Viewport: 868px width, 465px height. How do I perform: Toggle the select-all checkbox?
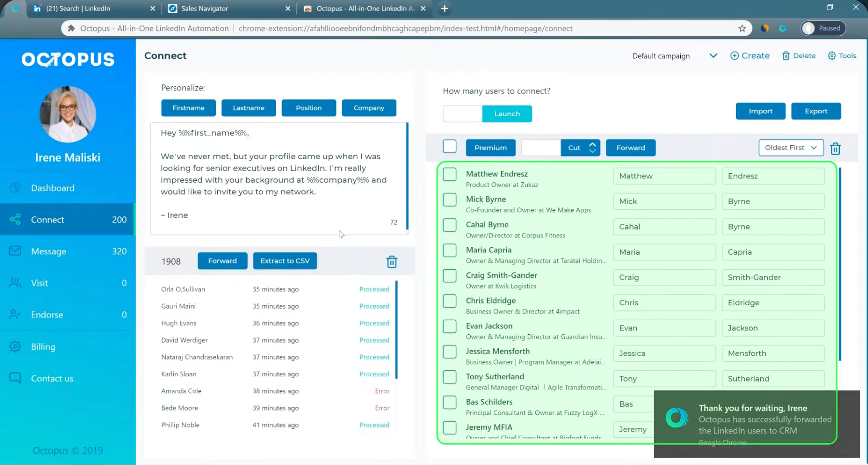pyautogui.click(x=449, y=146)
